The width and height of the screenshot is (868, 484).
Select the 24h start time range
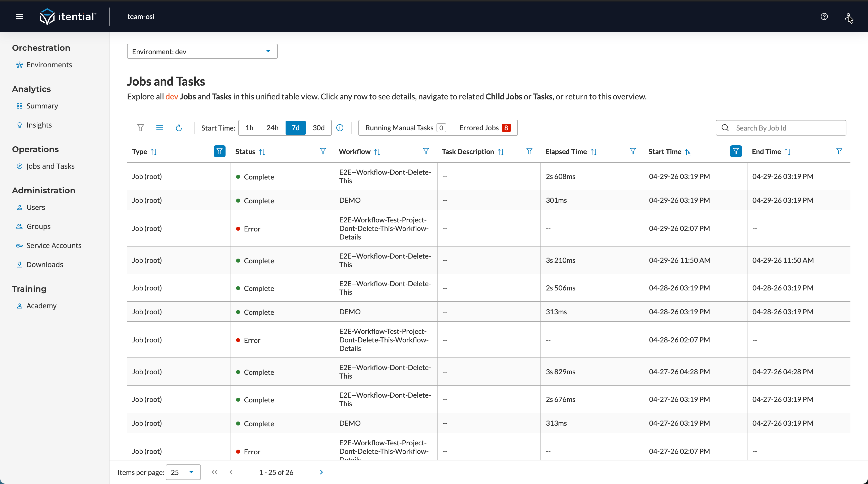[x=272, y=128]
